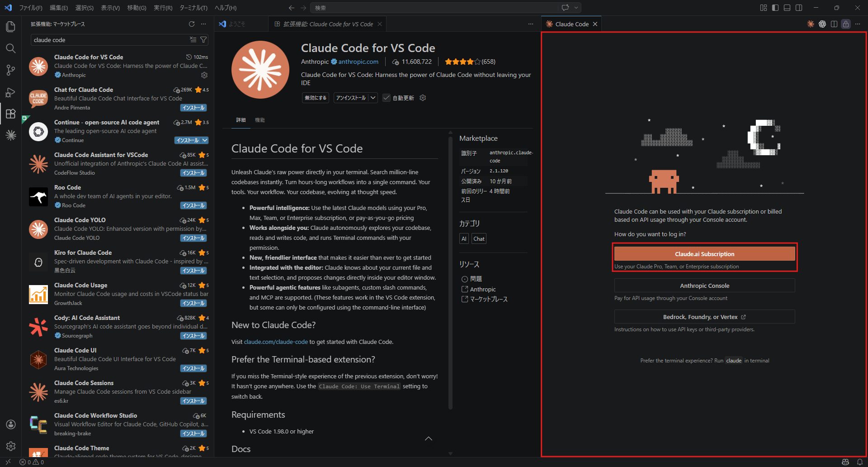Toggle the primary side bar layout button
Viewport: 868px width, 467px height.
(x=775, y=8)
